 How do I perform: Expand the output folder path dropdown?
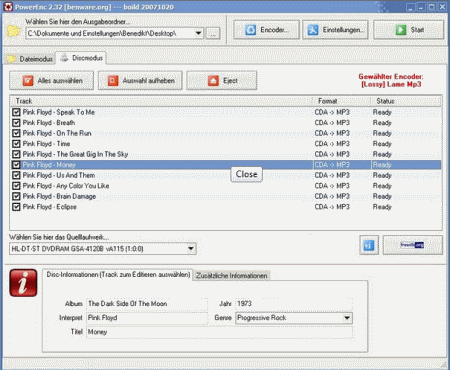pyautogui.click(x=198, y=33)
